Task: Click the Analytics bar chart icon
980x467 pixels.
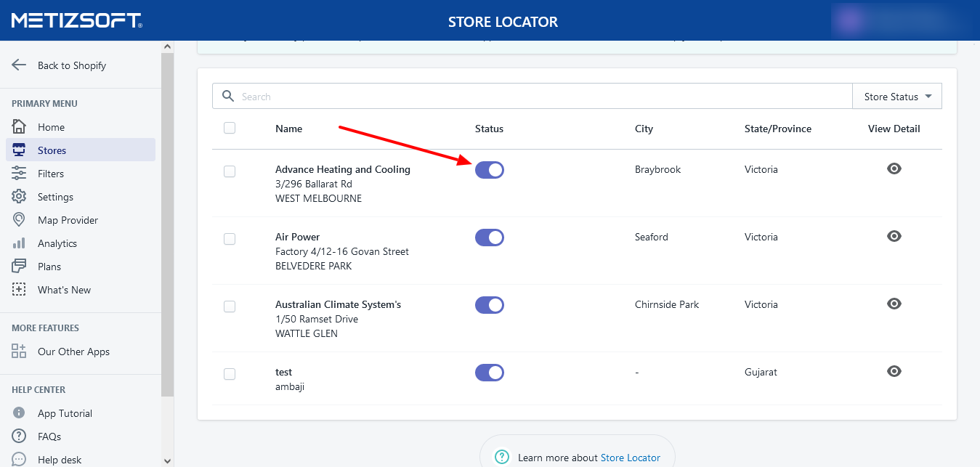Action: click(x=19, y=243)
